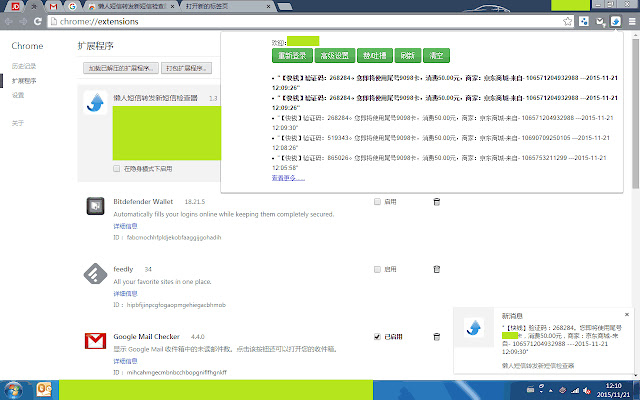Switch to the JD pinned tab
Viewport: 640px width, 400px height.
point(16,6)
